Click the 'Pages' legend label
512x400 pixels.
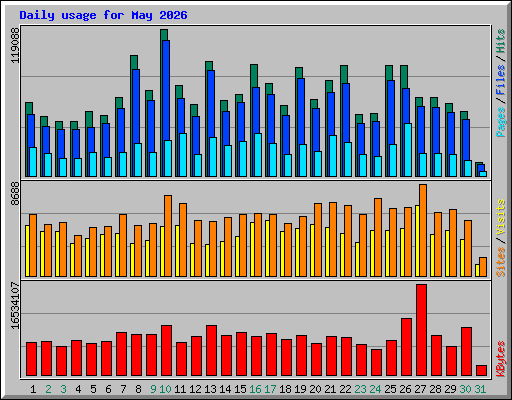click(x=501, y=122)
